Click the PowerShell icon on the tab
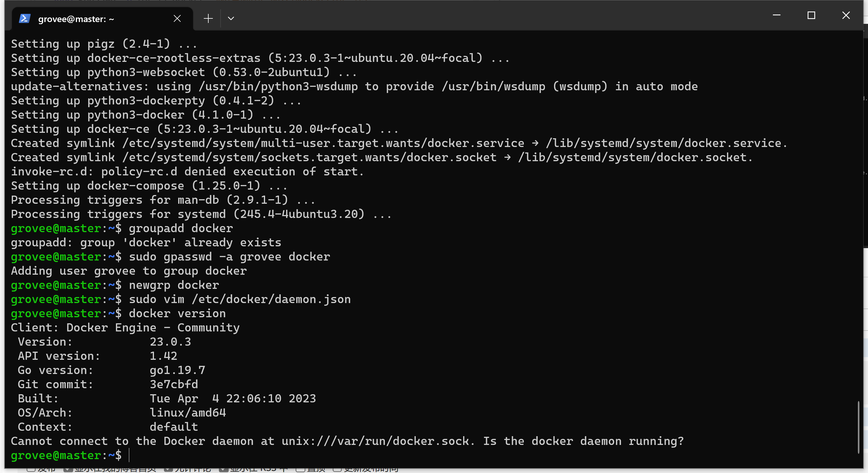 (24, 18)
